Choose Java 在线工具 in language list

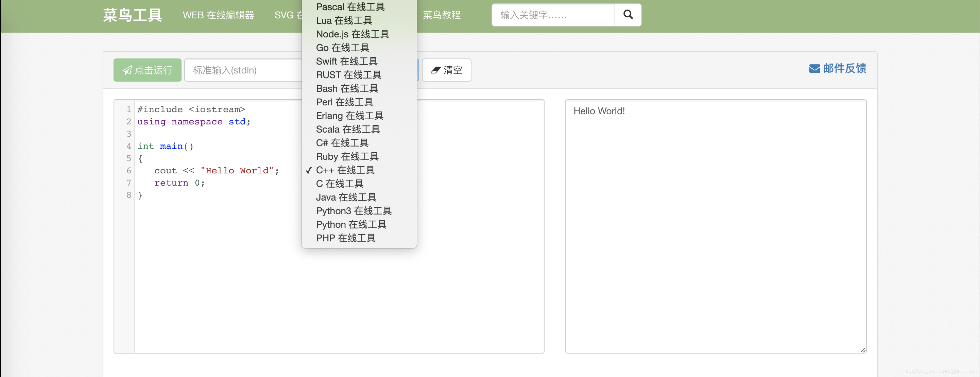coord(346,197)
